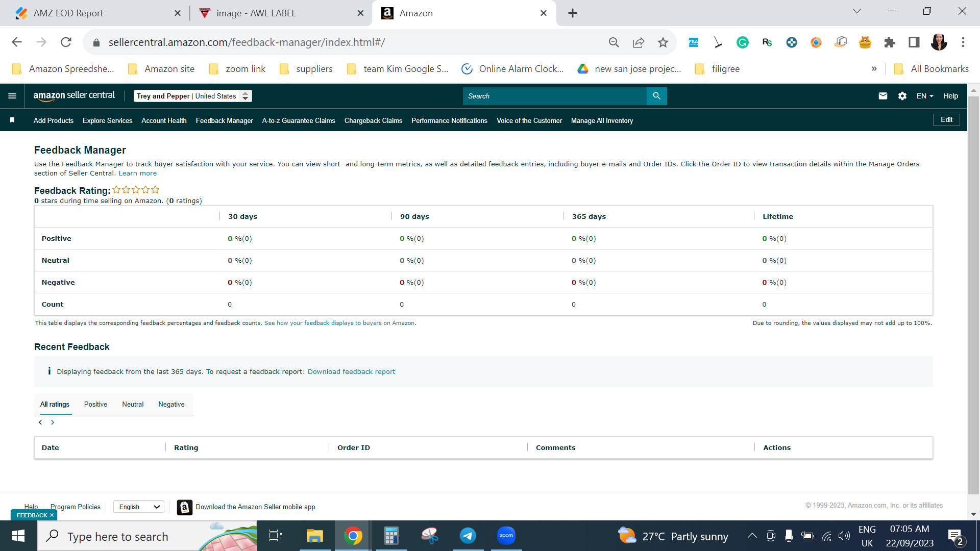
Task: Open the Program Policies footer link
Action: (x=75, y=507)
